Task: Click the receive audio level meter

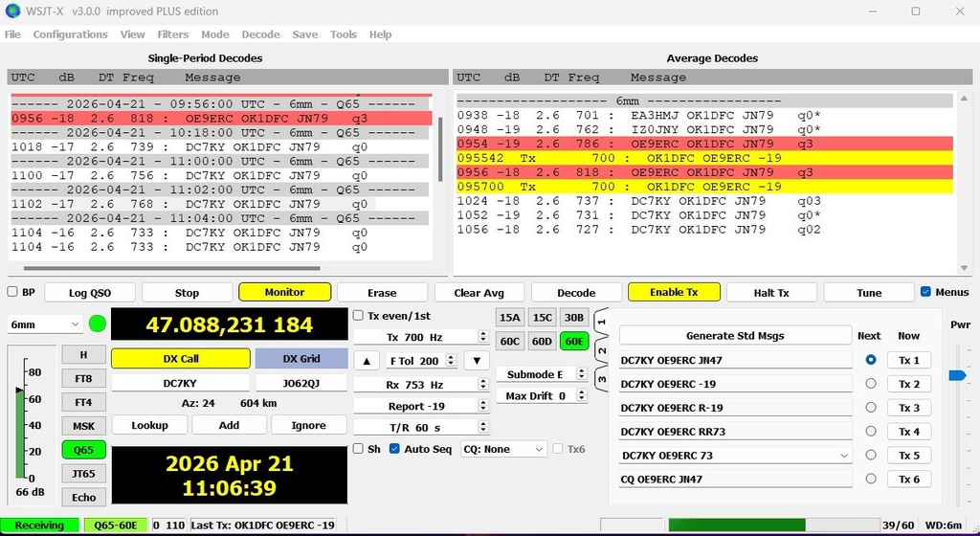Action: [x=21, y=418]
